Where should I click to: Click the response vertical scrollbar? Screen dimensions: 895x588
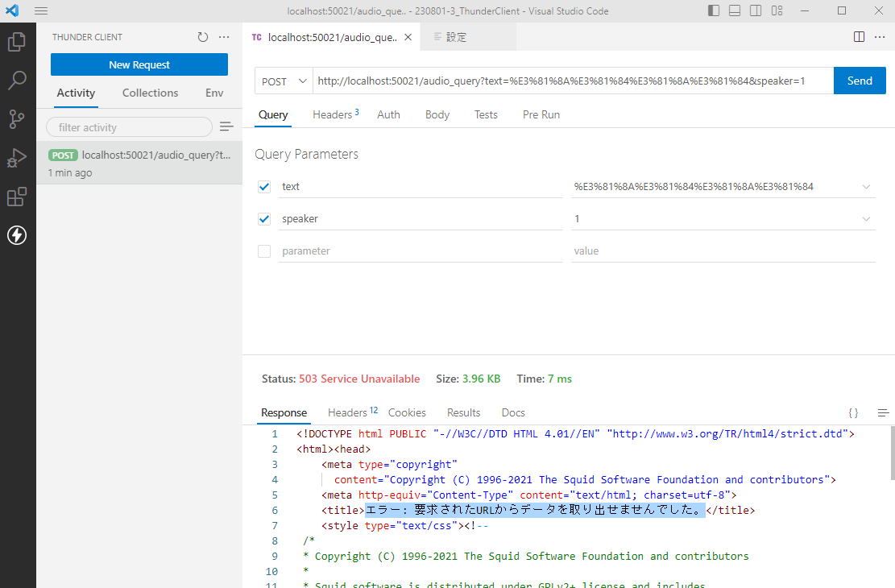pyautogui.click(x=892, y=453)
